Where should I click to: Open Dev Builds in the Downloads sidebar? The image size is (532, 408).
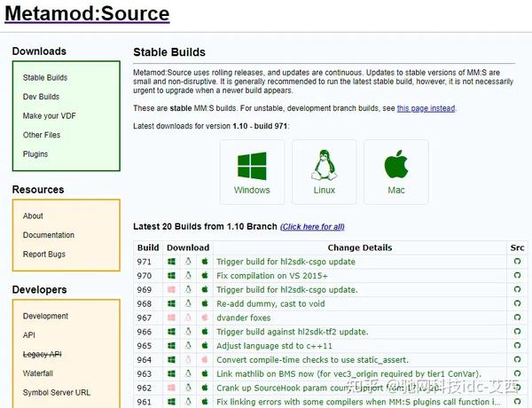click(42, 97)
